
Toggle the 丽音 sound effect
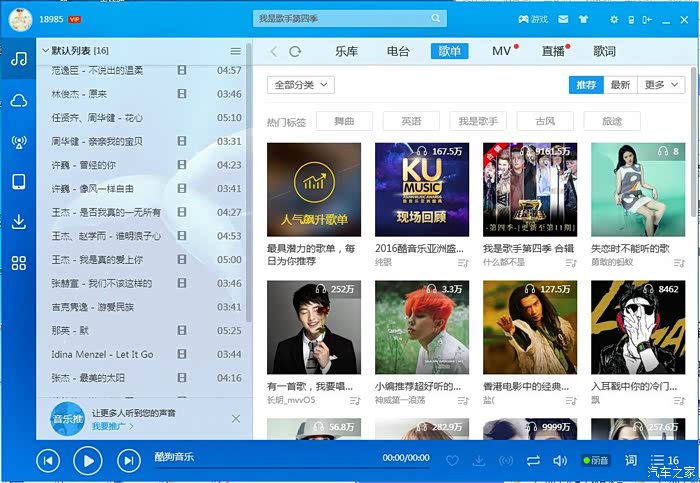[596, 460]
